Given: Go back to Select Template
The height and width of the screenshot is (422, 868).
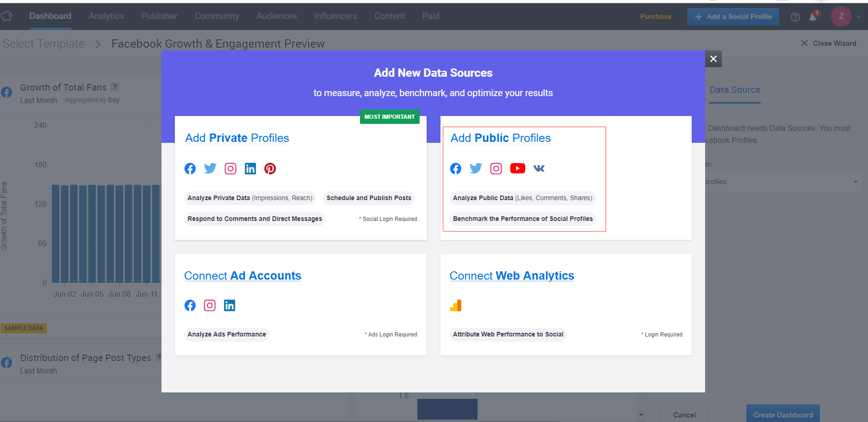Looking at the screenshot, I should 43,44.
